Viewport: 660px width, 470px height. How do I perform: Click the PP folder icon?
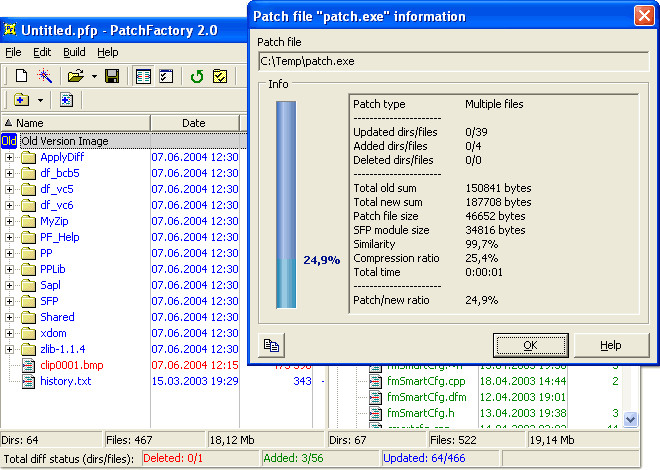(x=28, y=253)
